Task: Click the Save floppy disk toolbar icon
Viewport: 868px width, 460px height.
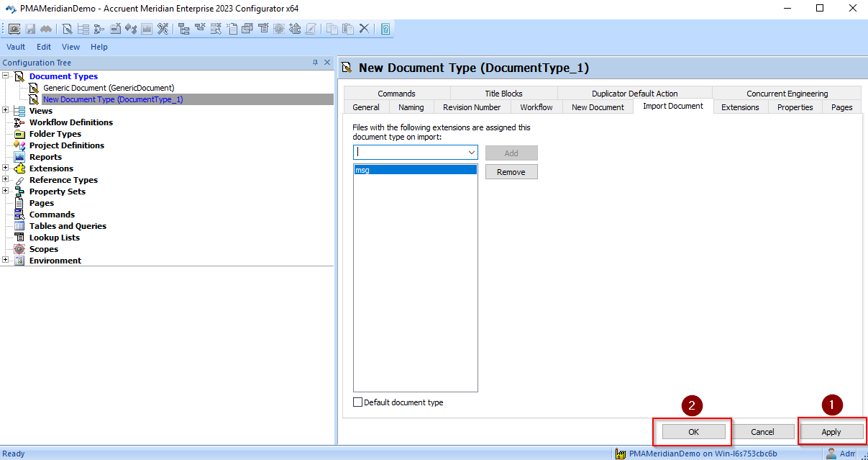Action: [31, 29]
